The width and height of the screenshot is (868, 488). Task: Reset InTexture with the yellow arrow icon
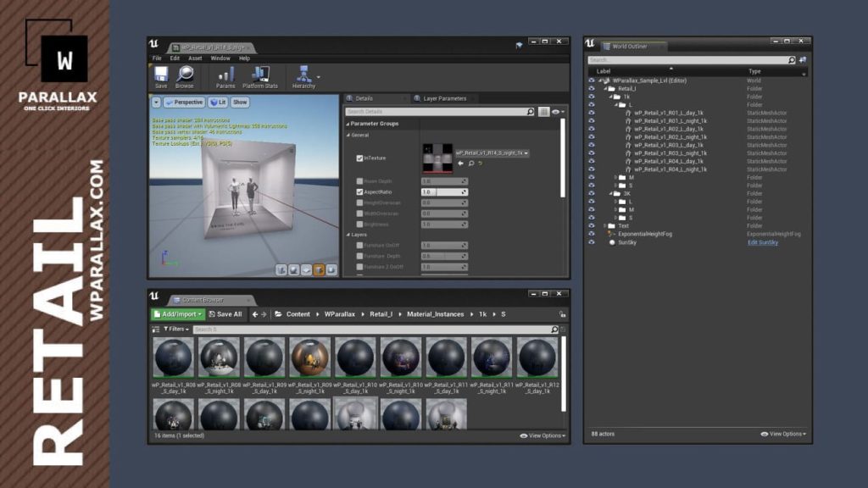point(481,164)
